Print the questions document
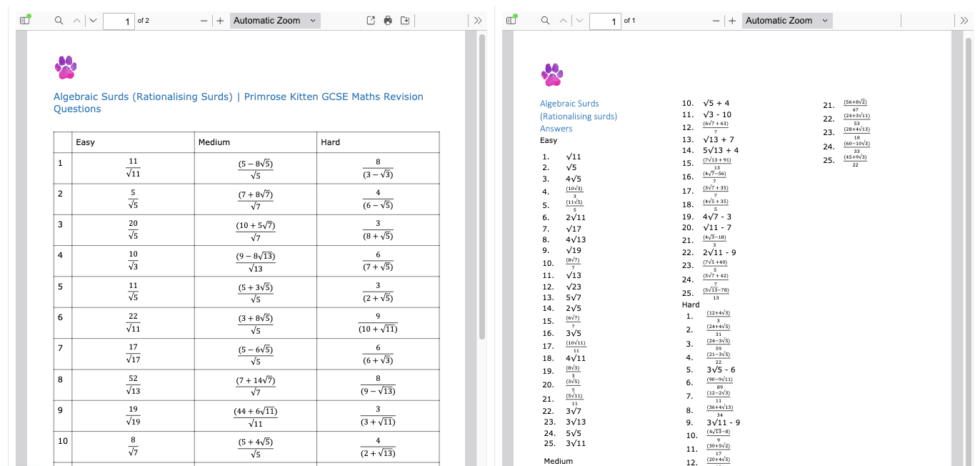This screenshot has height=466, width=980. tap(388, 20)
